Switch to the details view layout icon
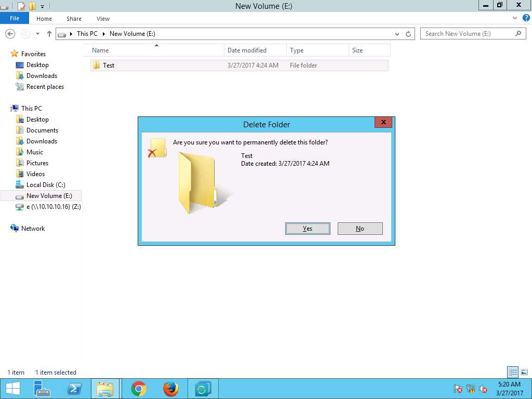532x399 pixels. pyautogui.click(x=513, y=372)
